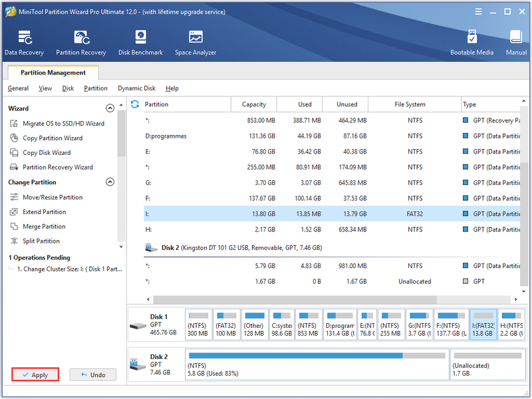This screenshot has width=532, height=399.
Task: Open the Bootable Media builder
Action: [471, 43]
